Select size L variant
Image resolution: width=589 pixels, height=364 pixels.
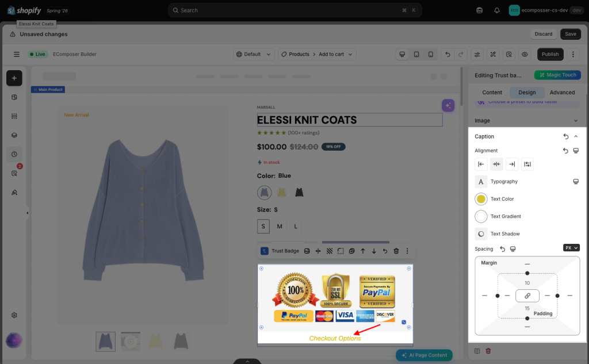(296, 226)
